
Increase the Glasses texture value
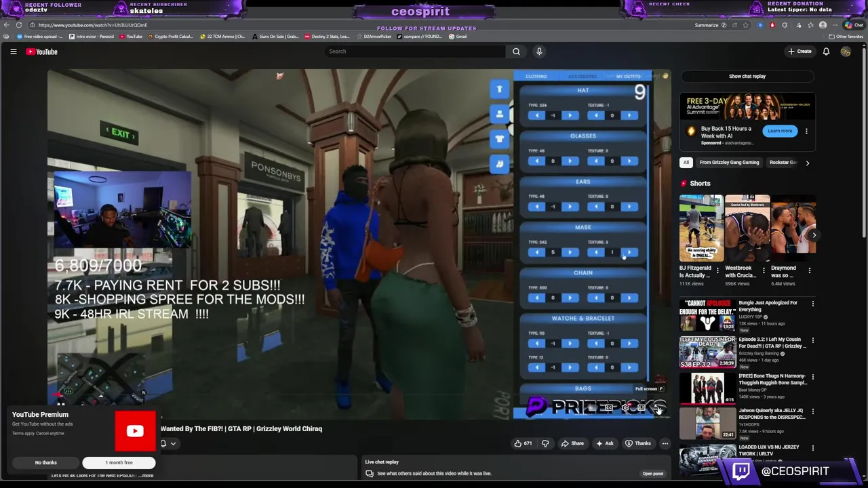tap(629, 161)
